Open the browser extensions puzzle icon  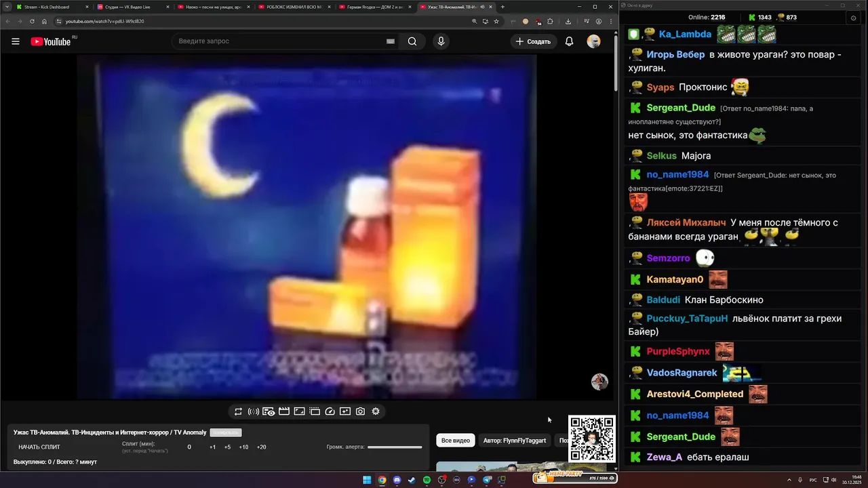pyautogui.click(x=550, y=21)
